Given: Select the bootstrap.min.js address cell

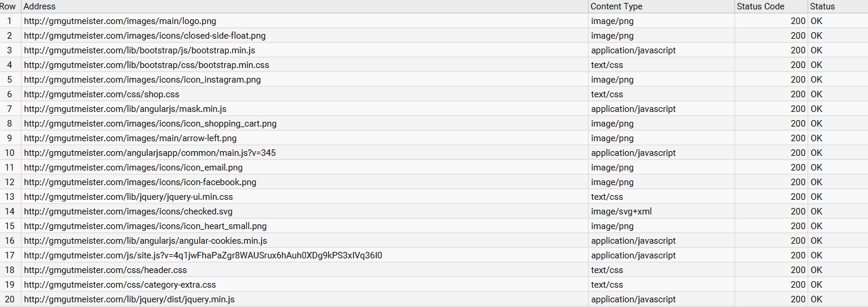Looking at the screenshot, I should point(139,50).
